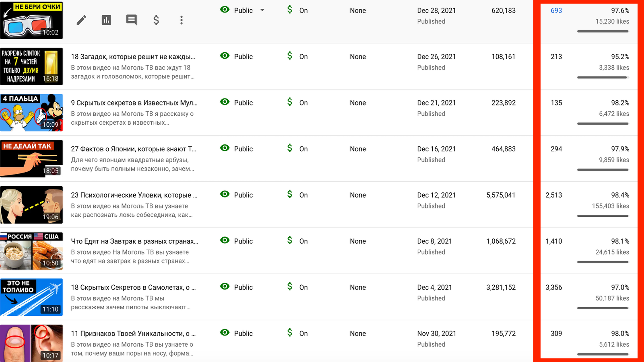Open the video analytics bar chart icon
644x362 pixels.
pyautogui.click(x=107, y=20)
